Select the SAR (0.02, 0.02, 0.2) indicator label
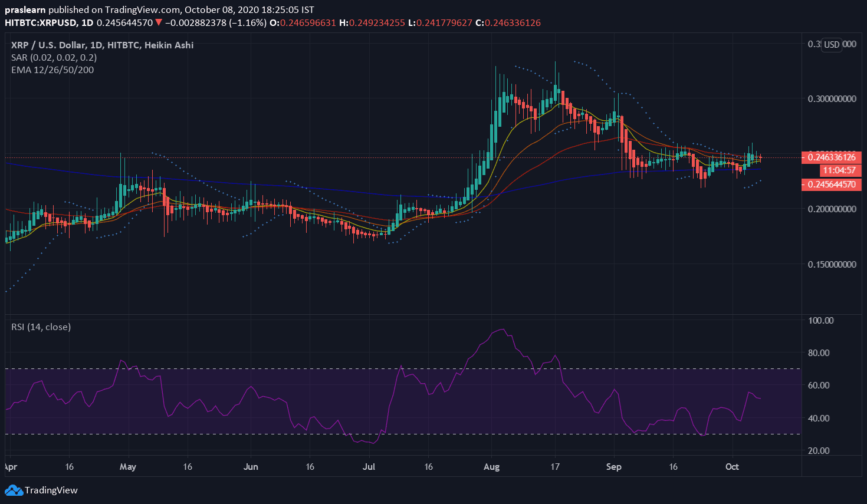 (54, 57)
